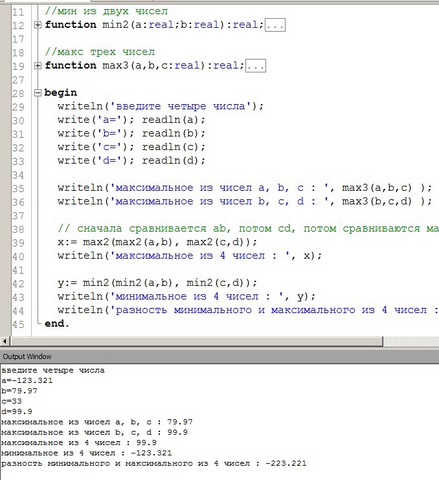Click line number 28 in gutter
439x480 pixels.
point(18,93)
